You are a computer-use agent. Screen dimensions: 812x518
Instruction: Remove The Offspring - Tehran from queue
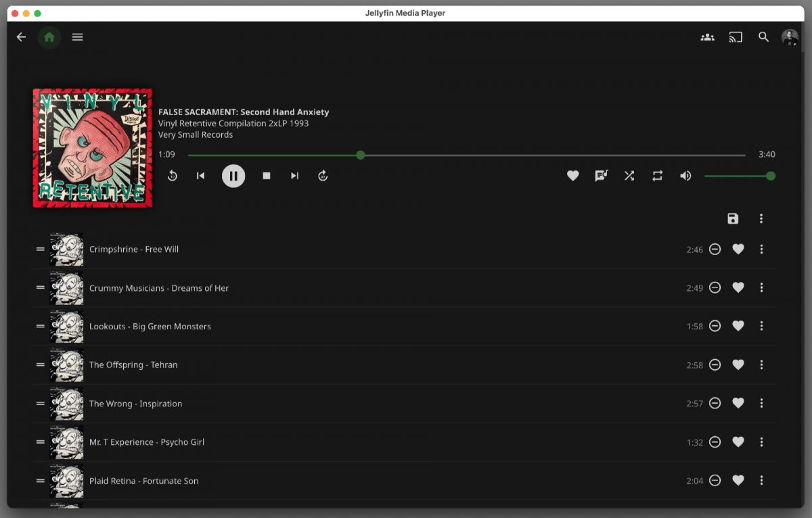click(x=715, y=364)
